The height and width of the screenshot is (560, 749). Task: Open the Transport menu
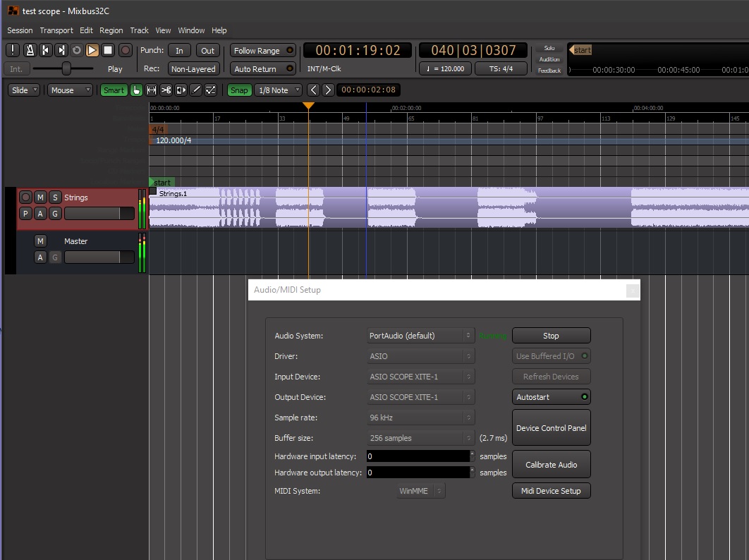tap(56, 30)
